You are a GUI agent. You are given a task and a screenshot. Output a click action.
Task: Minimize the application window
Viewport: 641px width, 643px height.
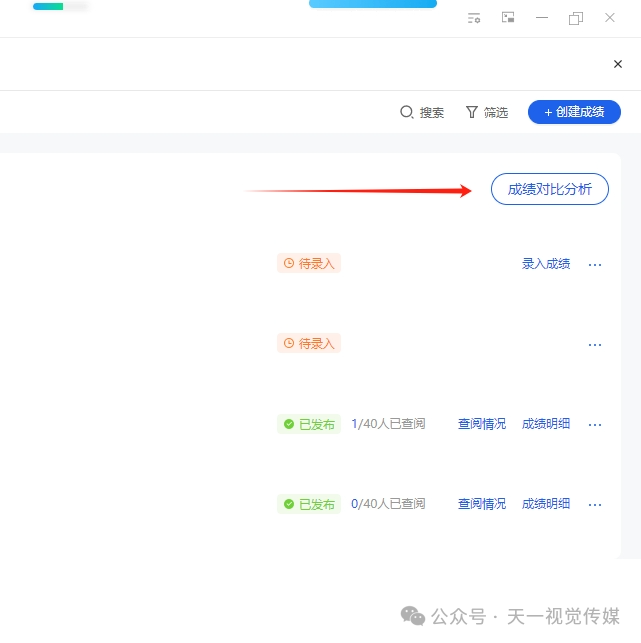pos(542,18)
